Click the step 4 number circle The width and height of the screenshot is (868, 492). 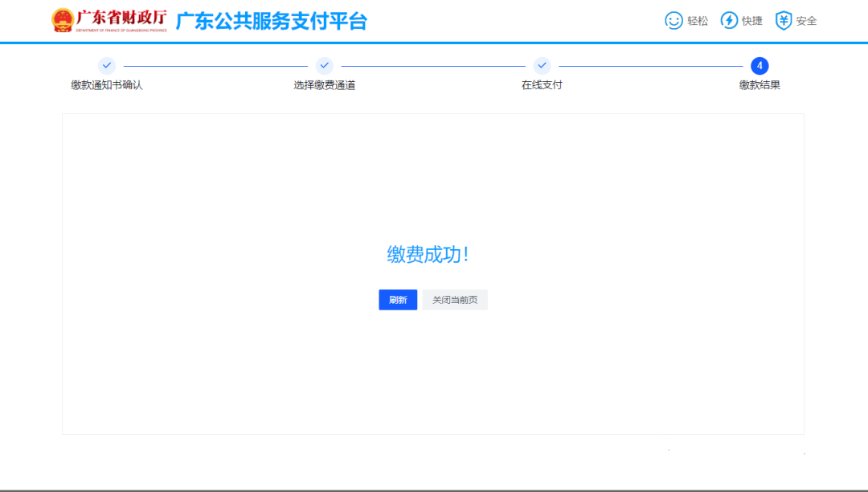tap(759, 66)
